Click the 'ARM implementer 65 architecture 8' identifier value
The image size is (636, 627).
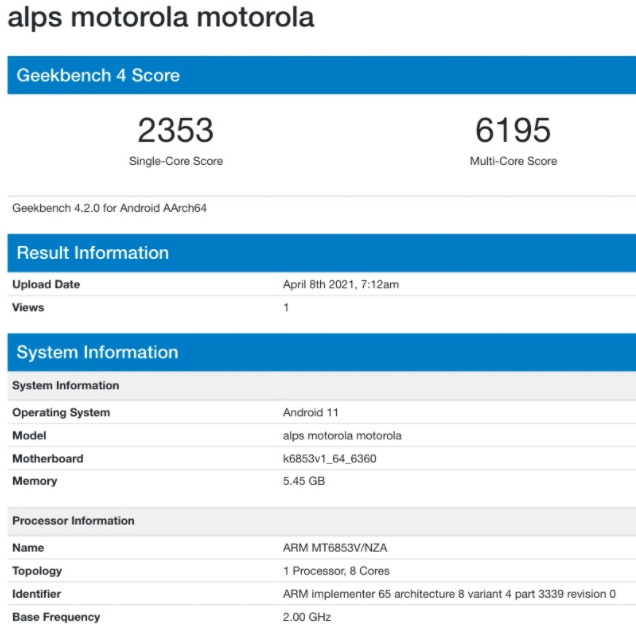coord(449,594)
